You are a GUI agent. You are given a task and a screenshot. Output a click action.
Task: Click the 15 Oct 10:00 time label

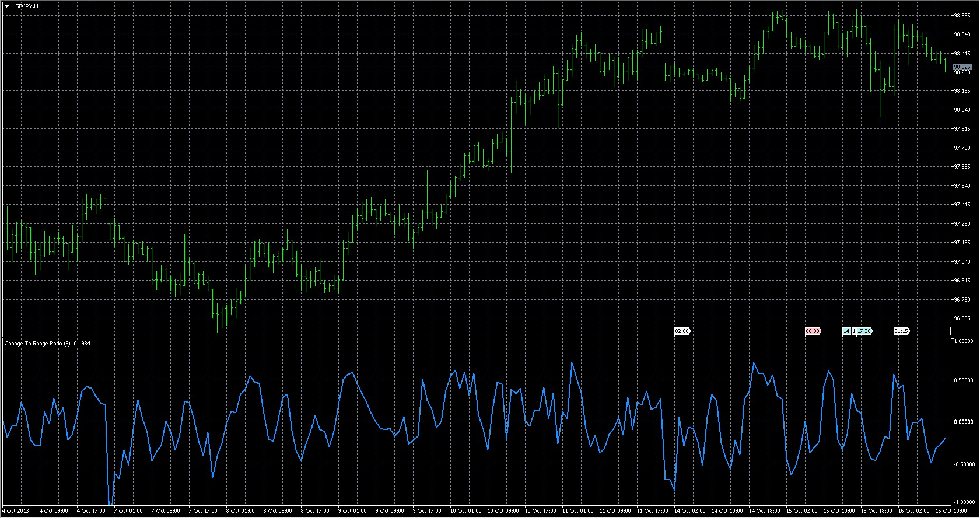839,511
